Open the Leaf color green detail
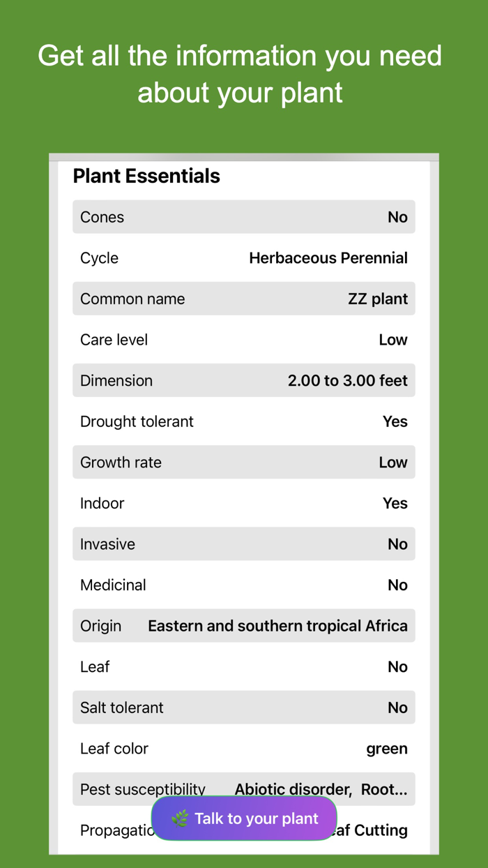The height and width of the screenshot is (868, 488). point(244,748)
